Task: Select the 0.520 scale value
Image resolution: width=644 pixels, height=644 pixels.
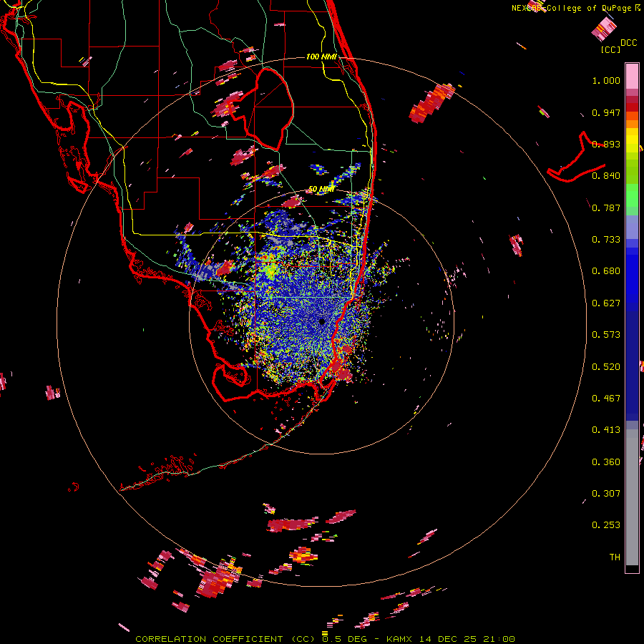Action: [x=606, y=367]
